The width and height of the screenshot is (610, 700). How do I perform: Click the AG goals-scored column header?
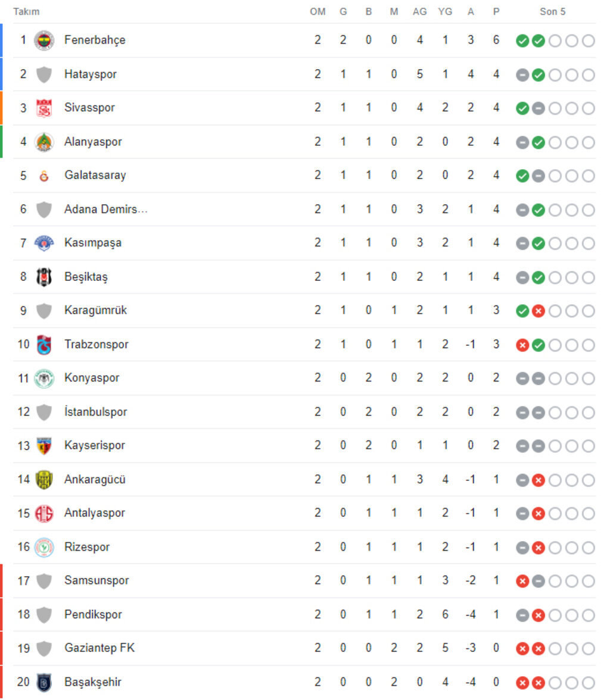tap(420, 12)
